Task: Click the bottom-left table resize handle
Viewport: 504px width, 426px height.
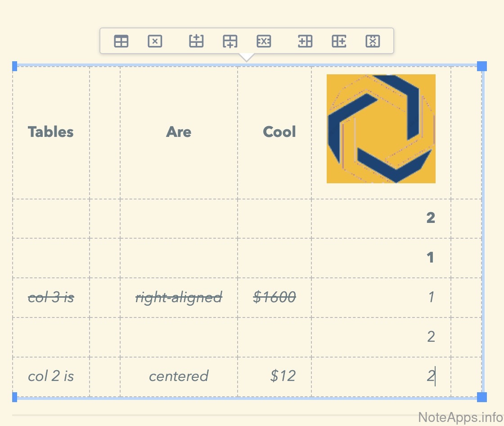Action: point(15,397)
